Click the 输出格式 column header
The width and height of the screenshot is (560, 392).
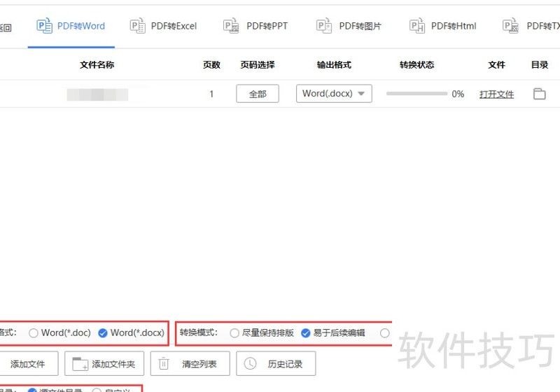point(334,64)
